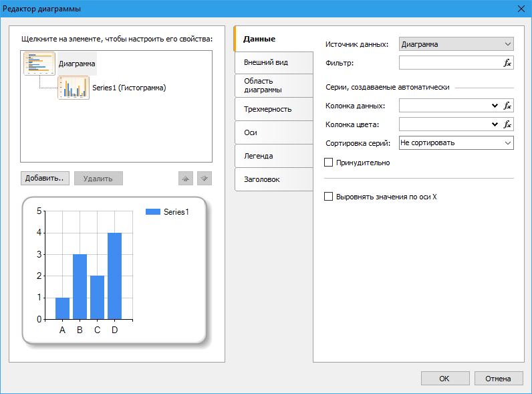Click the blue Series1 legend swatch

[x=153, y=212]
